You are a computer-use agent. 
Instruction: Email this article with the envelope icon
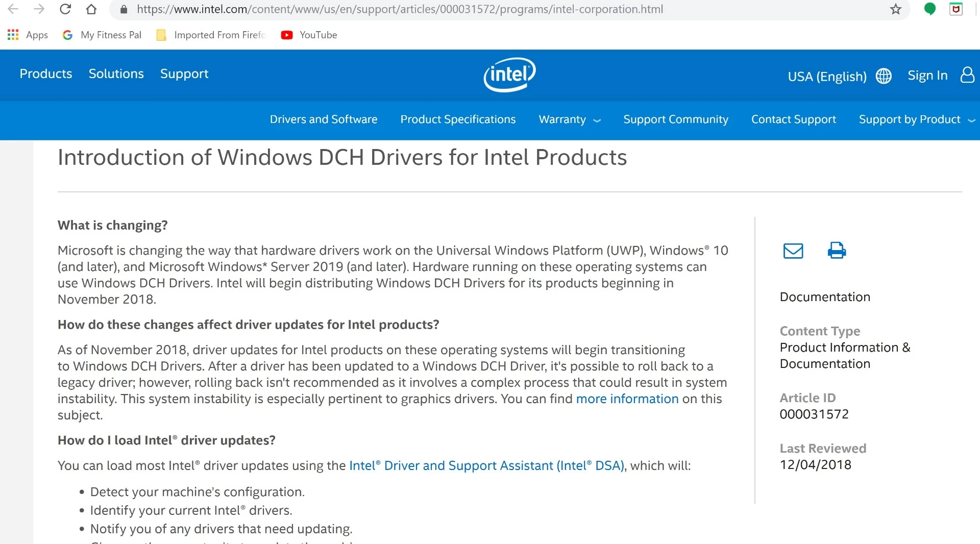(793, 251)
